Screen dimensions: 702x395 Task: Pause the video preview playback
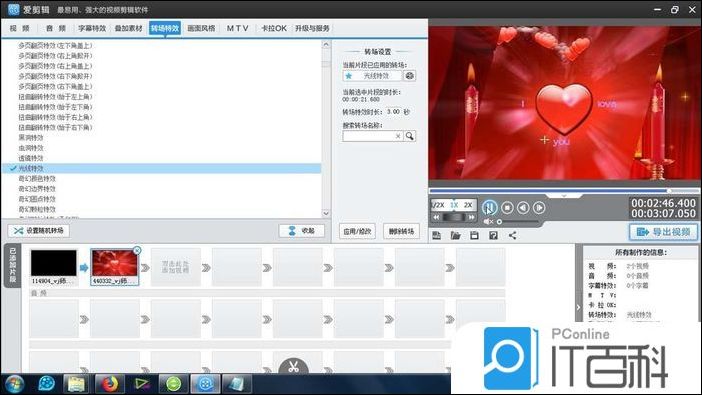(489, 207)
